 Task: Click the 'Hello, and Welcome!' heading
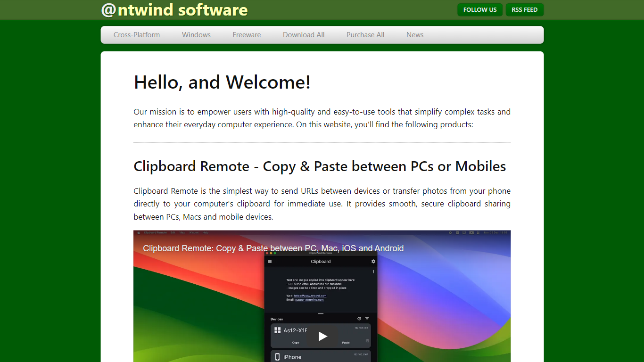pos(222,82)
